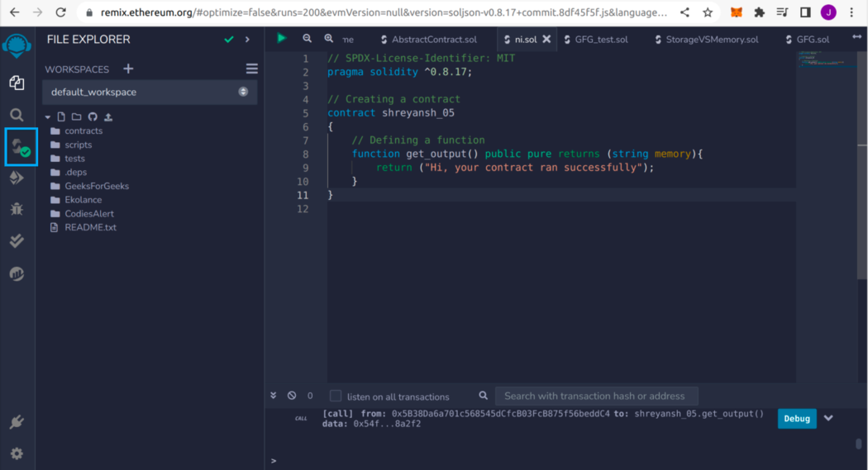The width and height of the screenshot is (868, 470).
Task: Run script with green play button
Action: 282,38
